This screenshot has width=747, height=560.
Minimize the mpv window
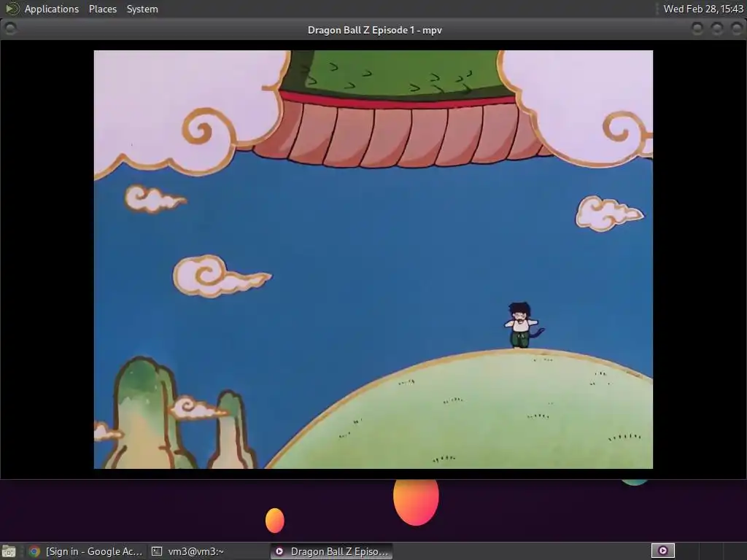click(x=697, y=29)
